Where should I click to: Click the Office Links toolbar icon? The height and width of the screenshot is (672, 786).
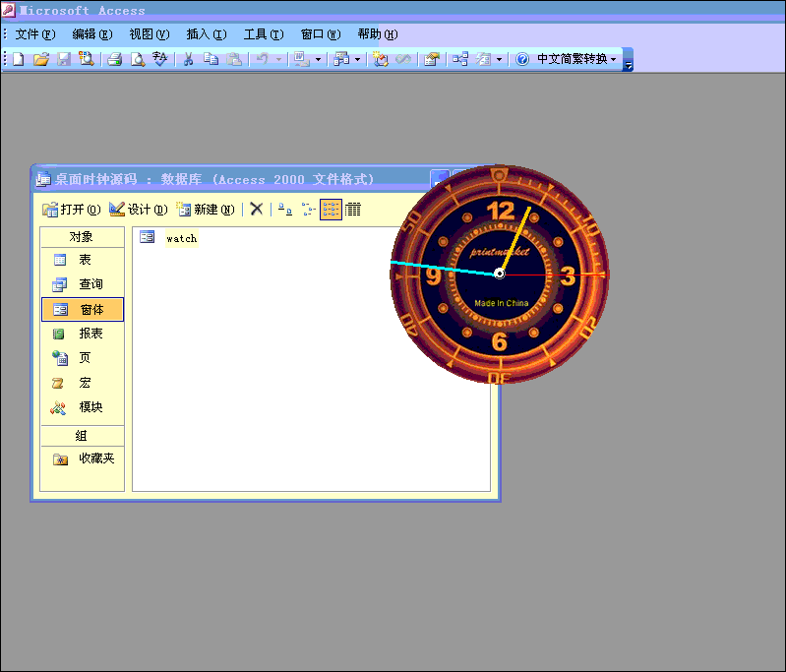pos(301,59)
